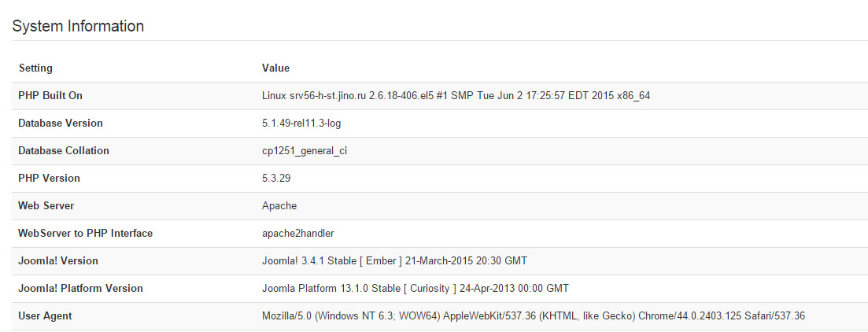Image resolution: width=868 pixels, height=332 pixels.
Task: Click the Setting column header
Action: point(35,68)
